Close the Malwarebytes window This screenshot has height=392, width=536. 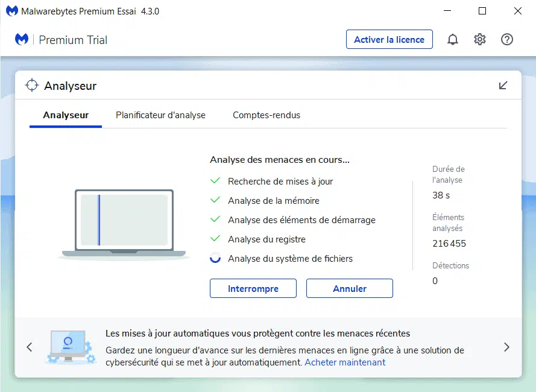[518, 11]
